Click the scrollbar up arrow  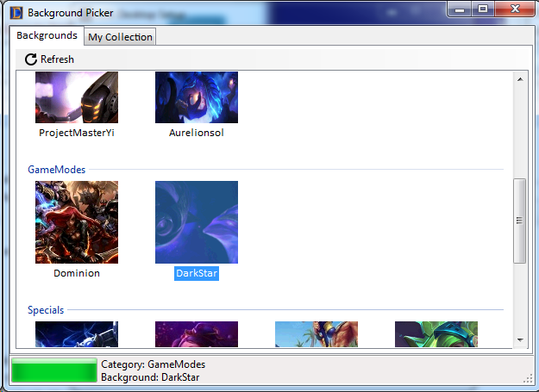click(x=520, y=79)
